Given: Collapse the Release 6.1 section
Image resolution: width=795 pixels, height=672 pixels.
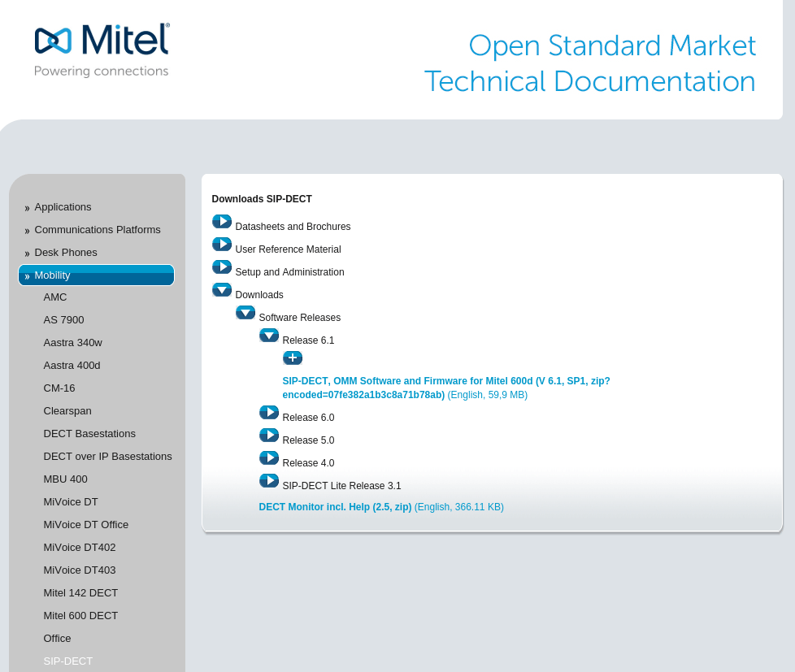Looking at the screenshot, I should pyautogui.click(x=269, y=336).
